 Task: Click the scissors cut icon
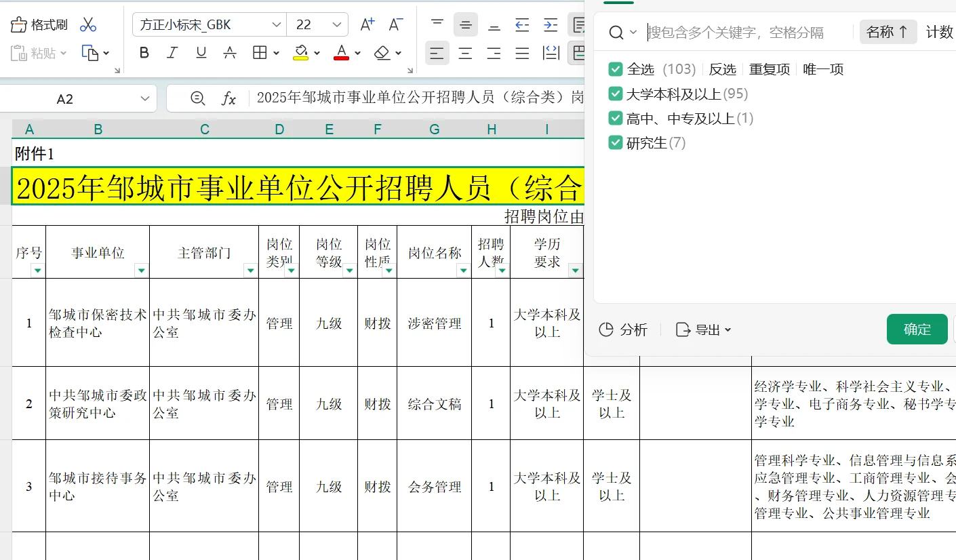[x=88, y=25]
